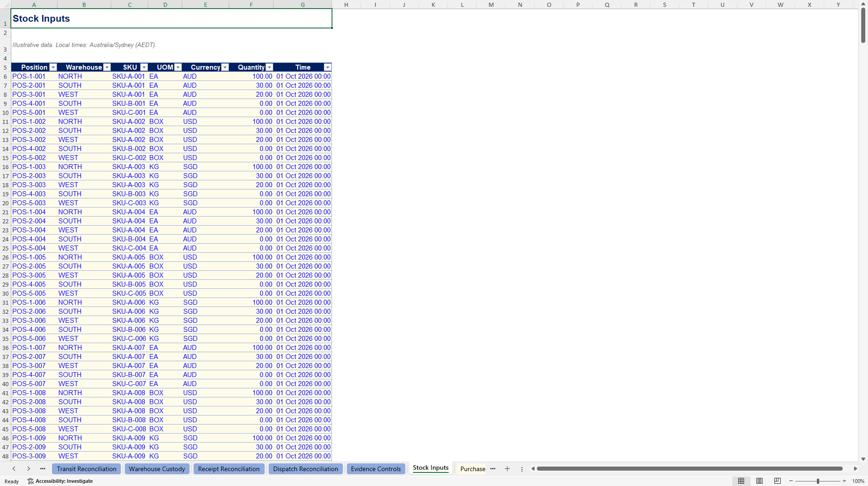This screenshot has height=486, width=868.
Task: Show hidden sheet tabs via left ellipsis
Action: pos(43,469)
